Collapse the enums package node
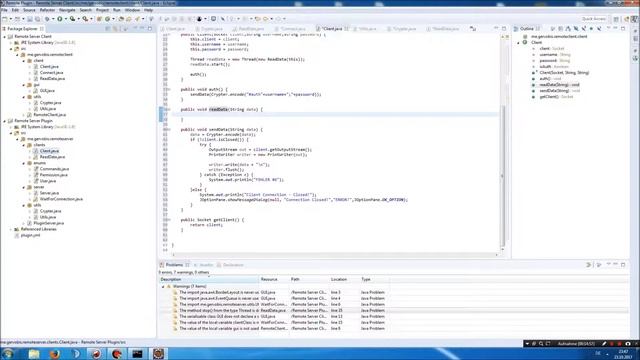 (x=24, y=163)
